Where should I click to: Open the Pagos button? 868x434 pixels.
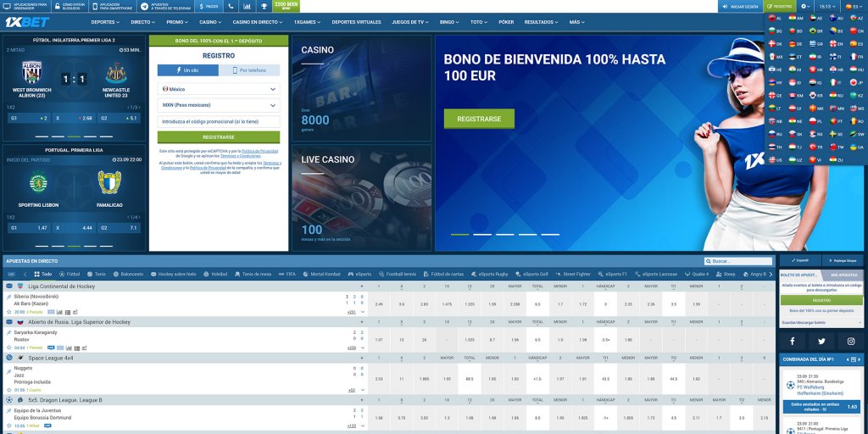pos(209,7)
